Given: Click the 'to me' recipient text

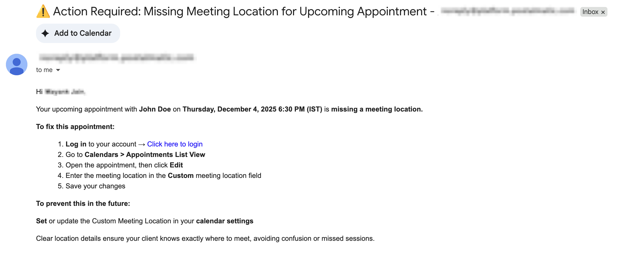Looking at the screenshot, I should click(x=44, y=70).
